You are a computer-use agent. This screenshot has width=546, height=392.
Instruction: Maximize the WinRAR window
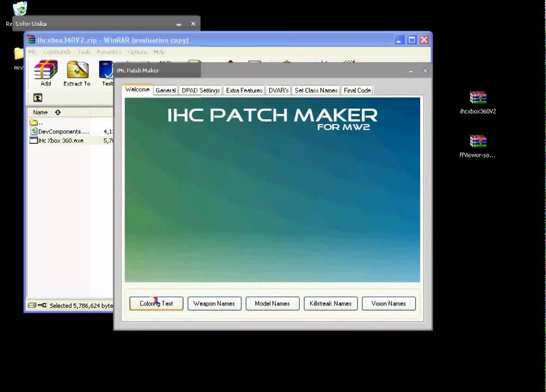[x=411, y=40]
